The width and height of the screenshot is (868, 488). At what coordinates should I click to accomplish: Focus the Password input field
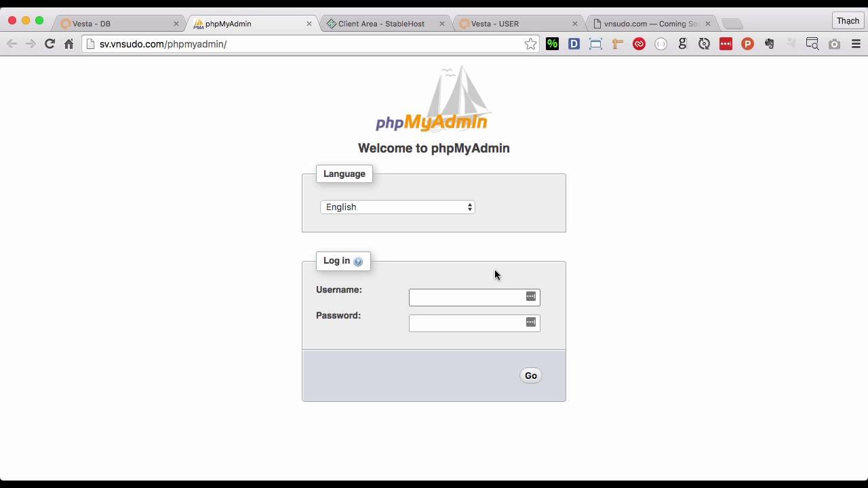coord(475,323)
